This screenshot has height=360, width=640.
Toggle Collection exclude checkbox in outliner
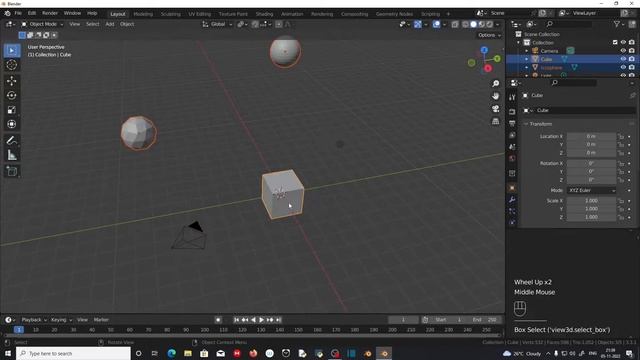(x=615, y=42)
